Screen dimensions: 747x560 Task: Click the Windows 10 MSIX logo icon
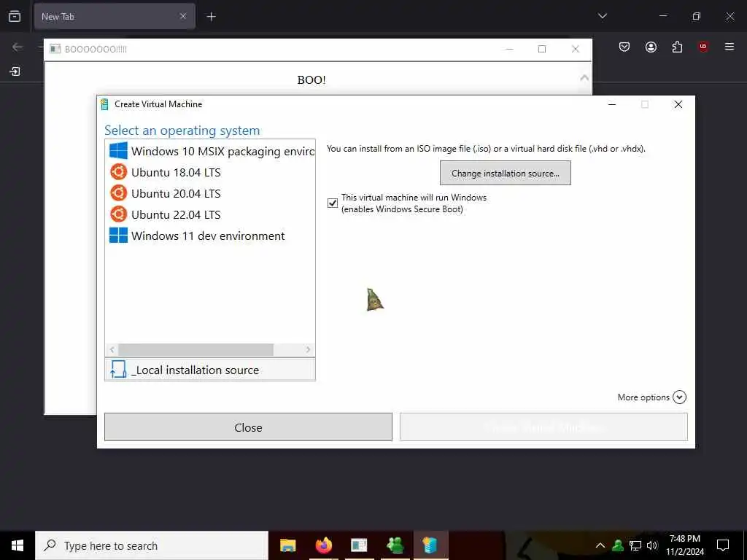118,150
